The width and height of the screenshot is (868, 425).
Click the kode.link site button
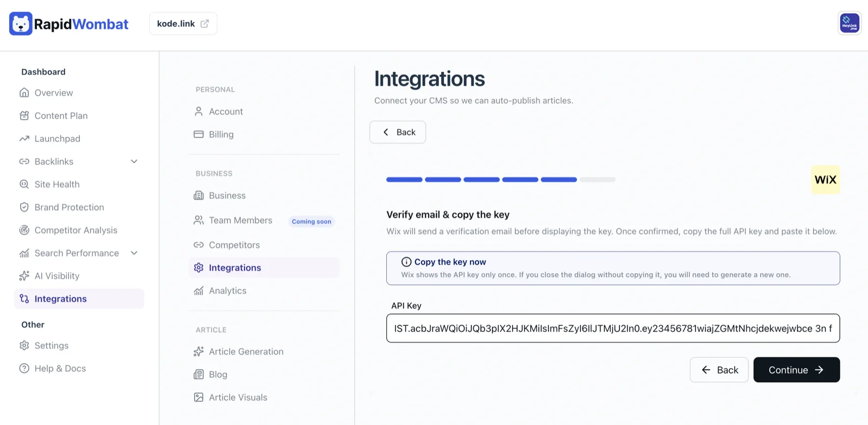[x=183, y=24]
